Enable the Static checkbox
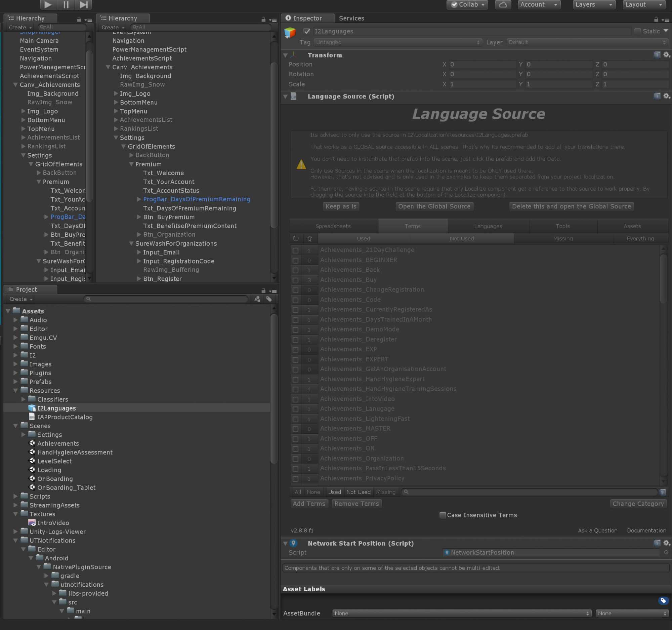The height and width of the screenshot is (630, 672). coord(637,31)
